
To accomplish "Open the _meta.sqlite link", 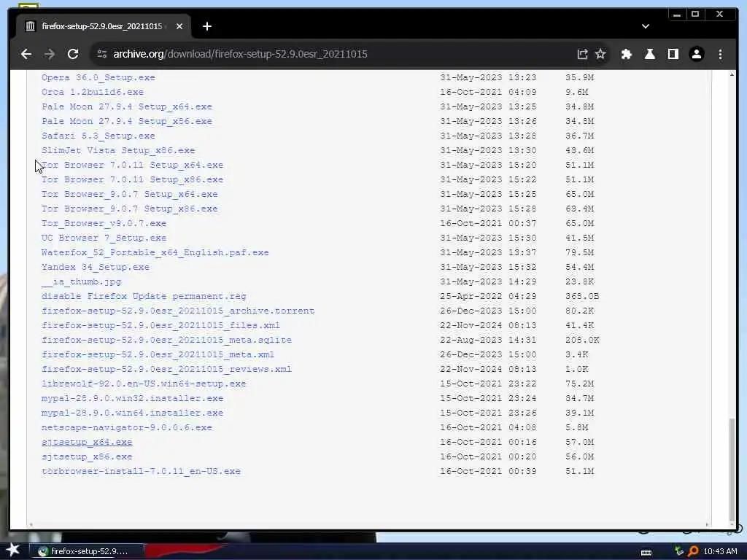I will tap(167, 340).
